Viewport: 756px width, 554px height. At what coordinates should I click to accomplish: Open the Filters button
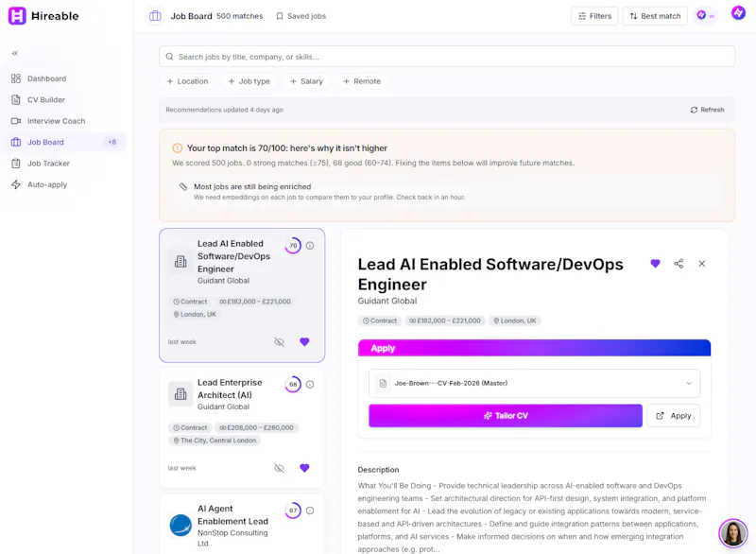594,16
